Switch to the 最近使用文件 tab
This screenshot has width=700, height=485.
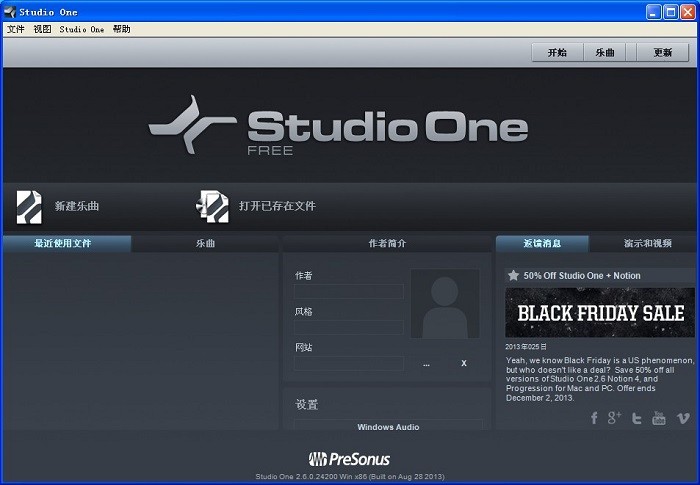pos(67,243)
